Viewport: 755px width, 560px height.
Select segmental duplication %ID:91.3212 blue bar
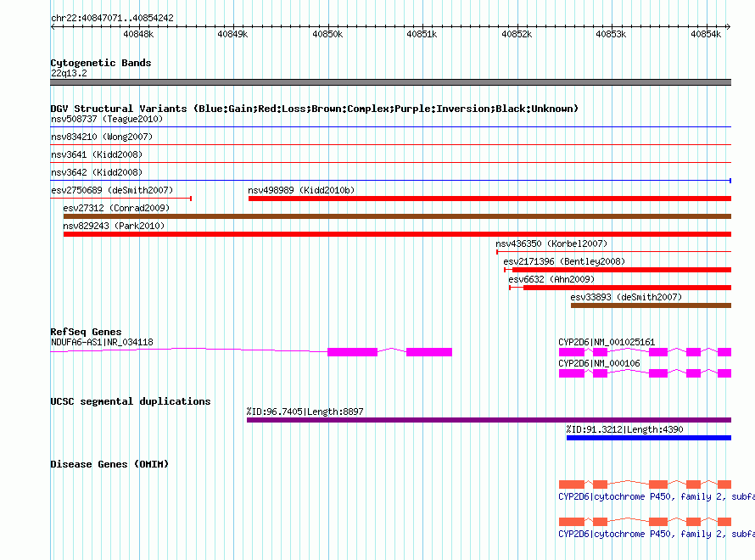(x=649, y=438)
